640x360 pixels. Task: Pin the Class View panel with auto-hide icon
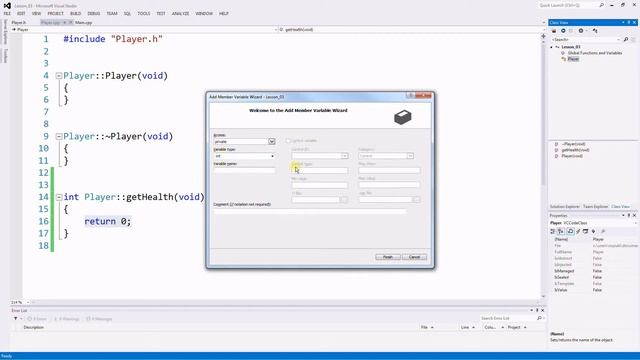tap(629, 22)
